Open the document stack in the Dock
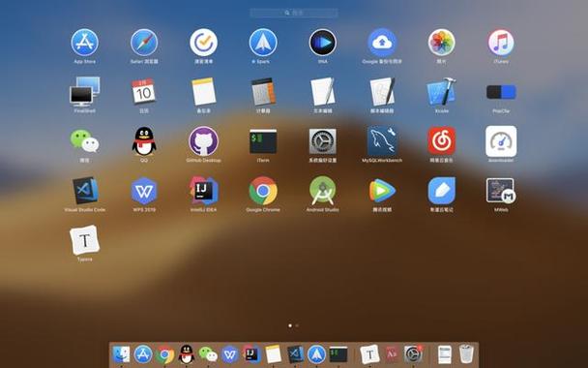 [x=445, y=354]
